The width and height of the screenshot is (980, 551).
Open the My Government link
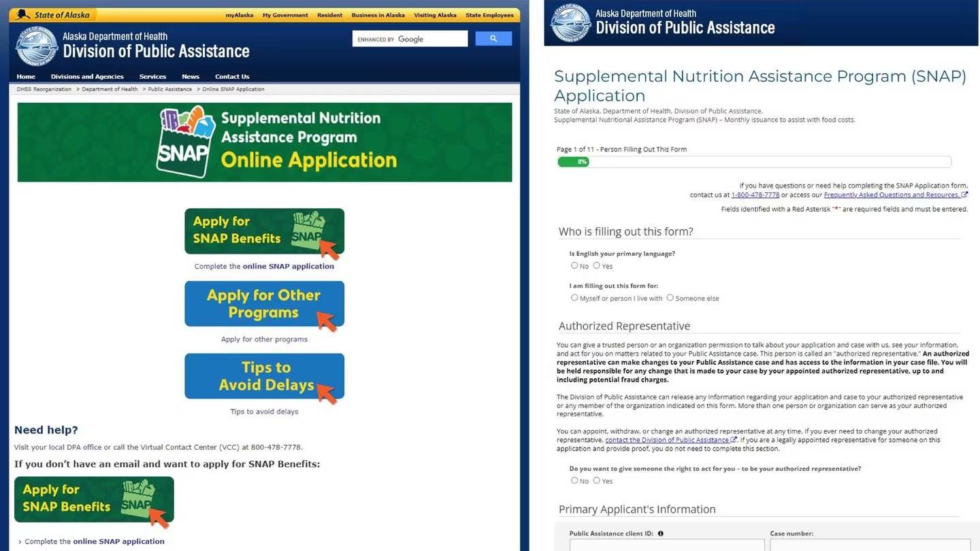[x=285, y=15]
